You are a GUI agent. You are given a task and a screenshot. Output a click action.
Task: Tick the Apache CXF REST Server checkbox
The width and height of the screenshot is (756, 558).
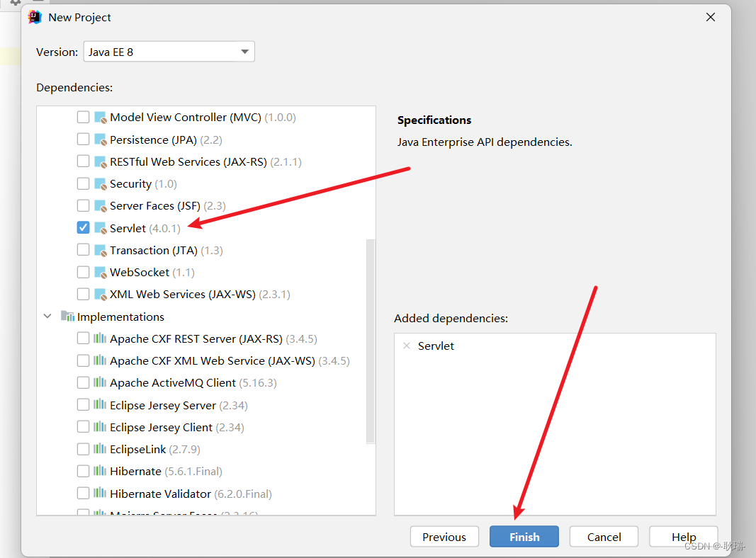coord(83,338)
